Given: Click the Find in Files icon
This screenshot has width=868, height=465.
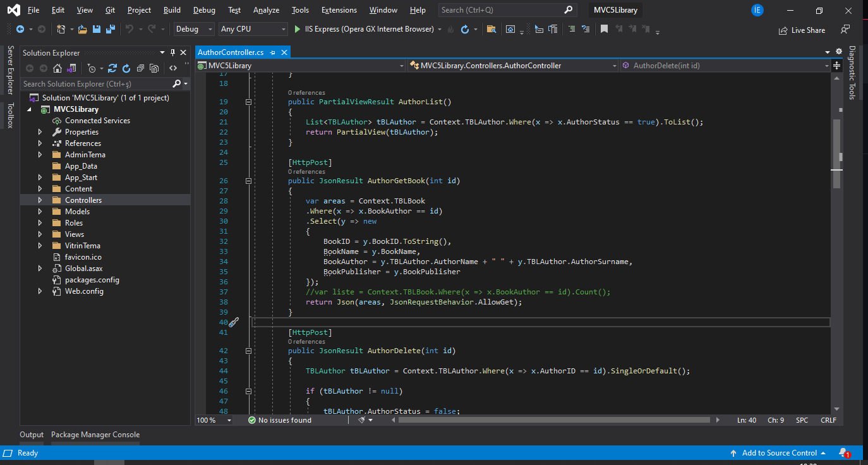Looking at the screenshot, I should point(491,29).
